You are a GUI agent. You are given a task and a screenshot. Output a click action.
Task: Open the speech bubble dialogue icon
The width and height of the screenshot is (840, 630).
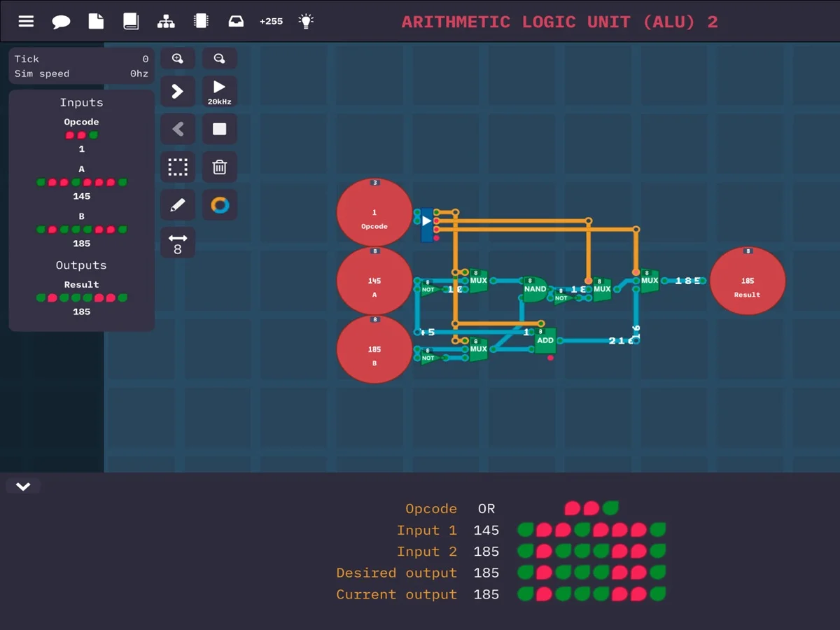point(61,22)
